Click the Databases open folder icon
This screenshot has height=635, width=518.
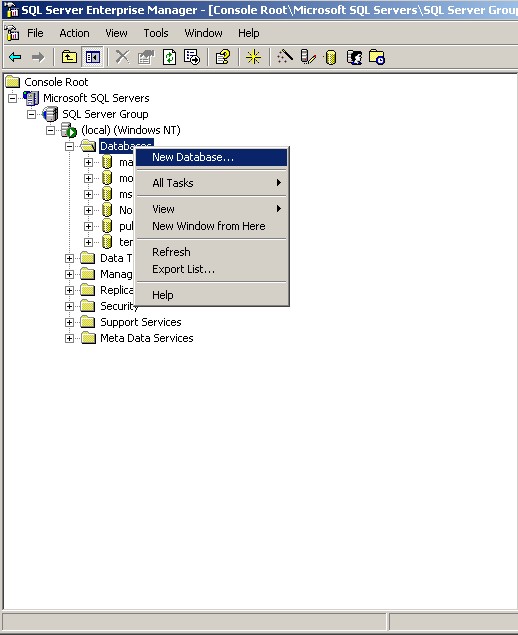point(88,146)
